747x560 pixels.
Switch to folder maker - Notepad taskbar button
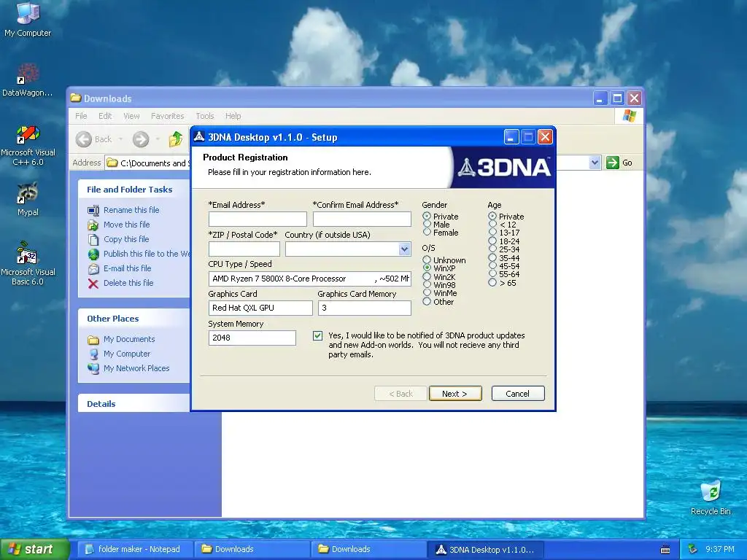pos(135,550)
